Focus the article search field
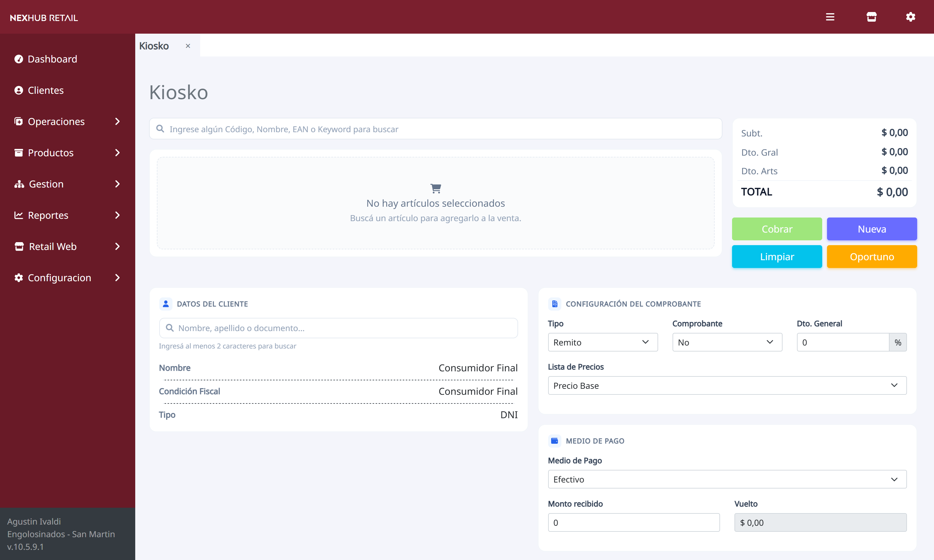934x560 pixels. coord(435,129)
